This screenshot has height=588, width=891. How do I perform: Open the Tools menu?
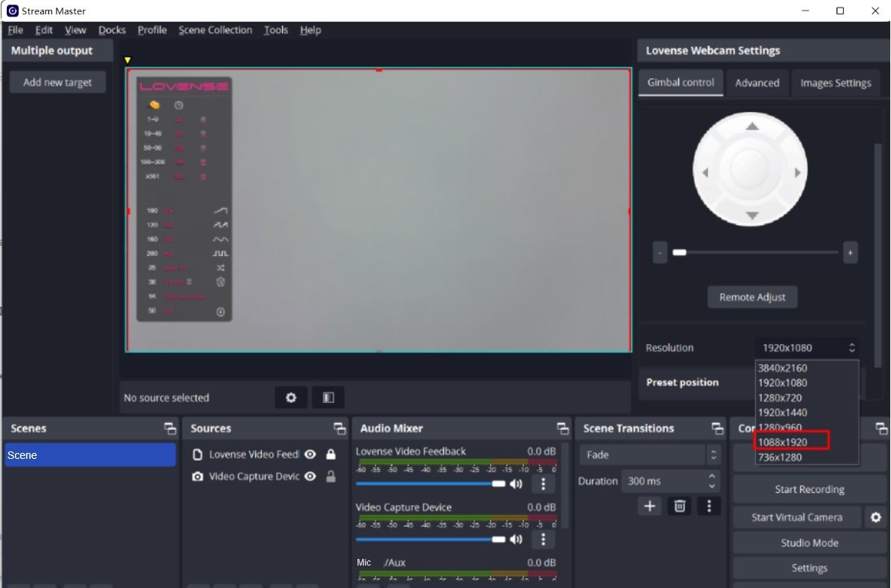tap(275, 30)
